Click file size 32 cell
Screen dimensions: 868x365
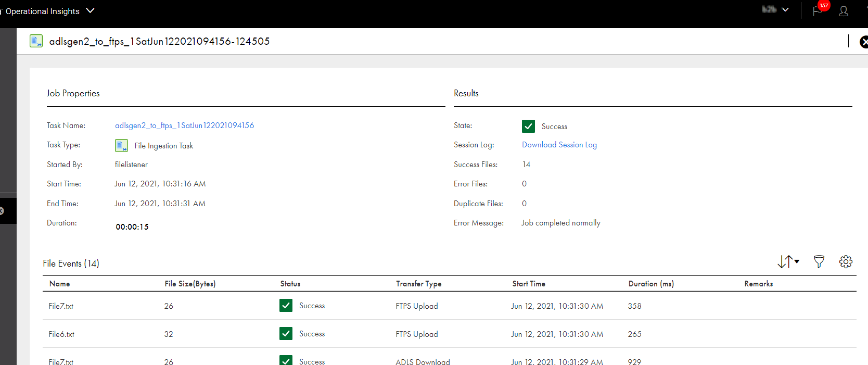(169, 334)
